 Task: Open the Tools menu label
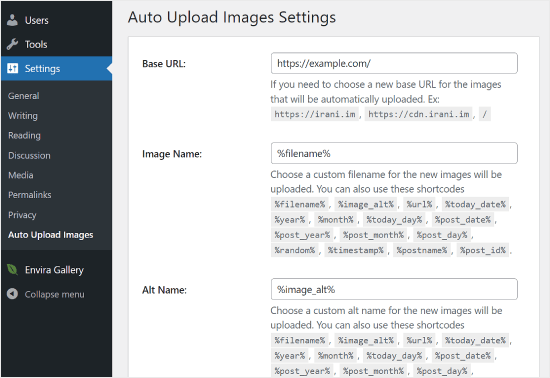pos(36,45)
